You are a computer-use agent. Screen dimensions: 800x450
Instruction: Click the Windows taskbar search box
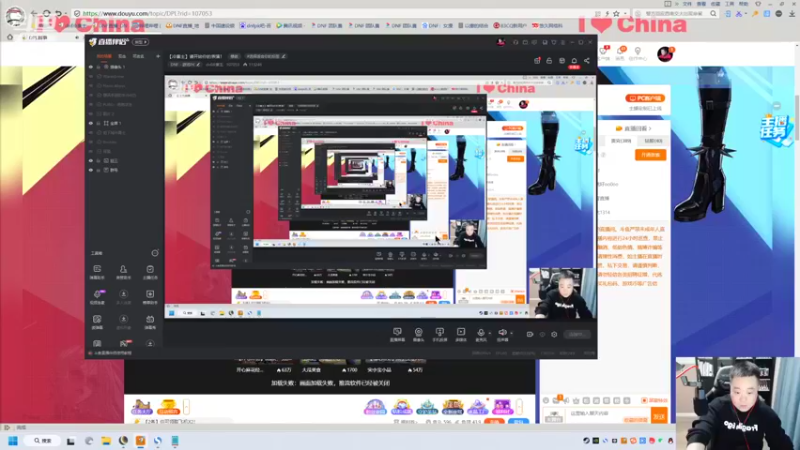tap(43, 440)
